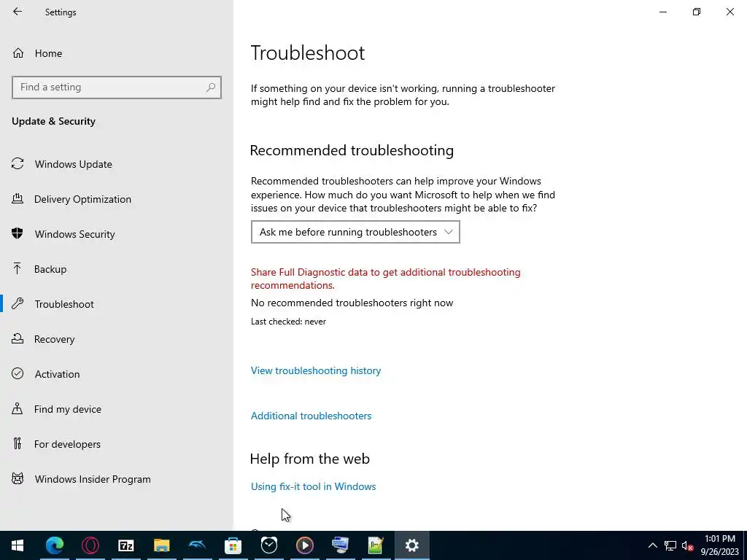This screenshot has width=747, height=560.
Task: Click 'Last checked: never' text
Action: pyautogui.click(x=288, y=322)
